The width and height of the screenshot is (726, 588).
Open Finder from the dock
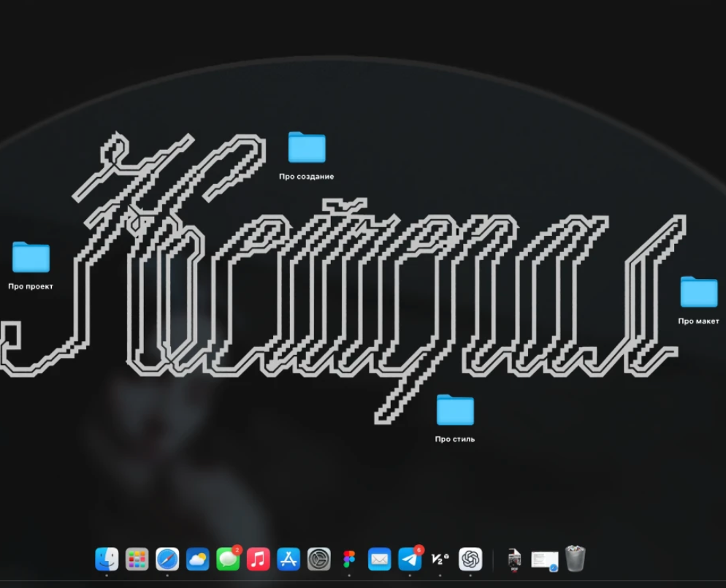tap(107, 560)
